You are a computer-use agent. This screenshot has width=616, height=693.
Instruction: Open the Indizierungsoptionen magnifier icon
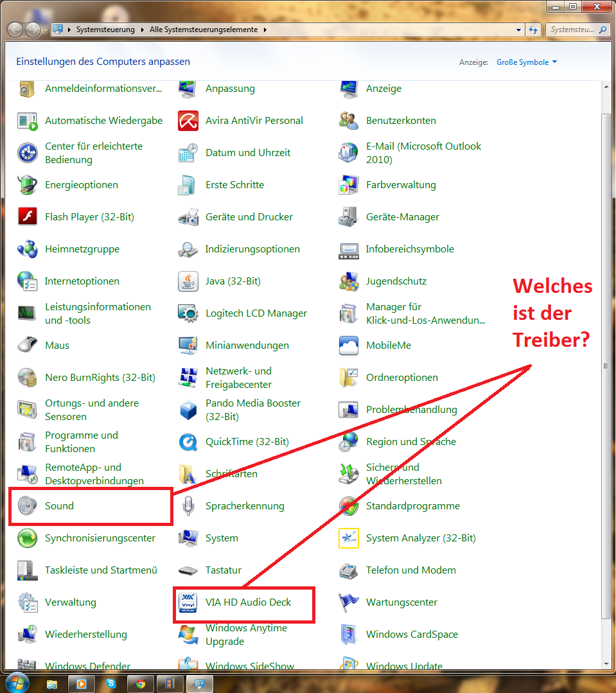pyautogui.click(x=188, y=249)
